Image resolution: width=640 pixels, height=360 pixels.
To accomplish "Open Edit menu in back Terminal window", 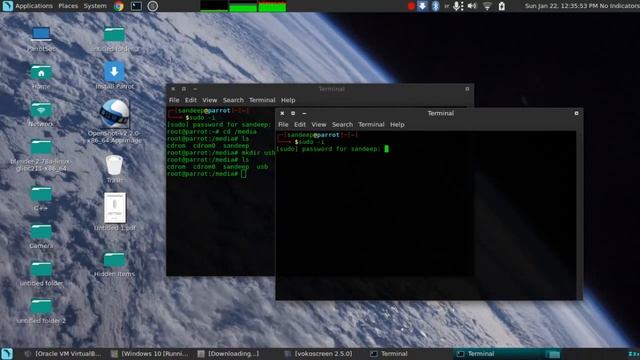I will point(191,100).
